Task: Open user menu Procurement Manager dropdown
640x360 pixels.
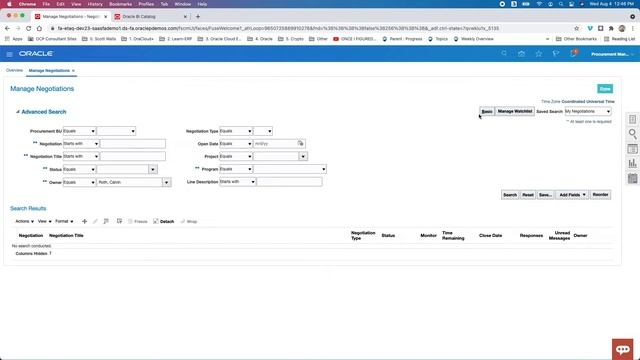Action: [x=613, y=54]
